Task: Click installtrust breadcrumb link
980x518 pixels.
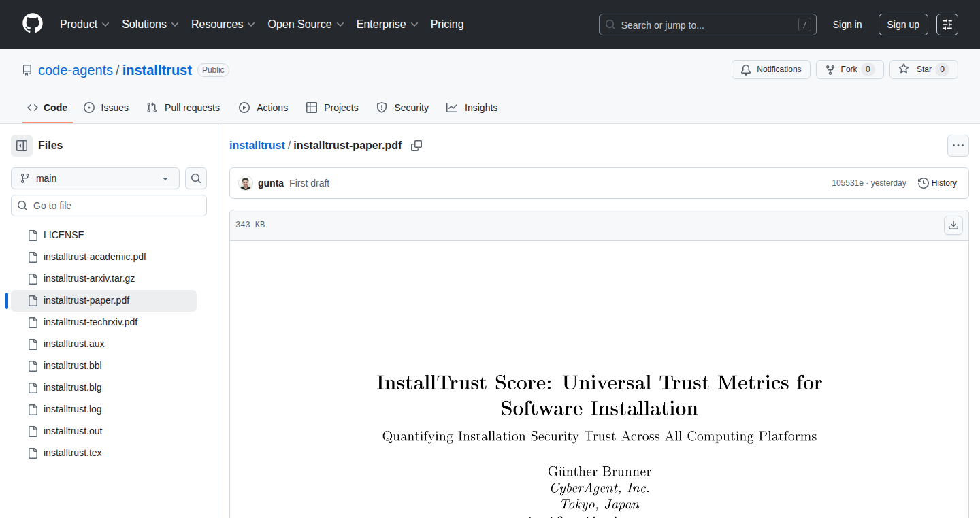Action: point(257,146)
